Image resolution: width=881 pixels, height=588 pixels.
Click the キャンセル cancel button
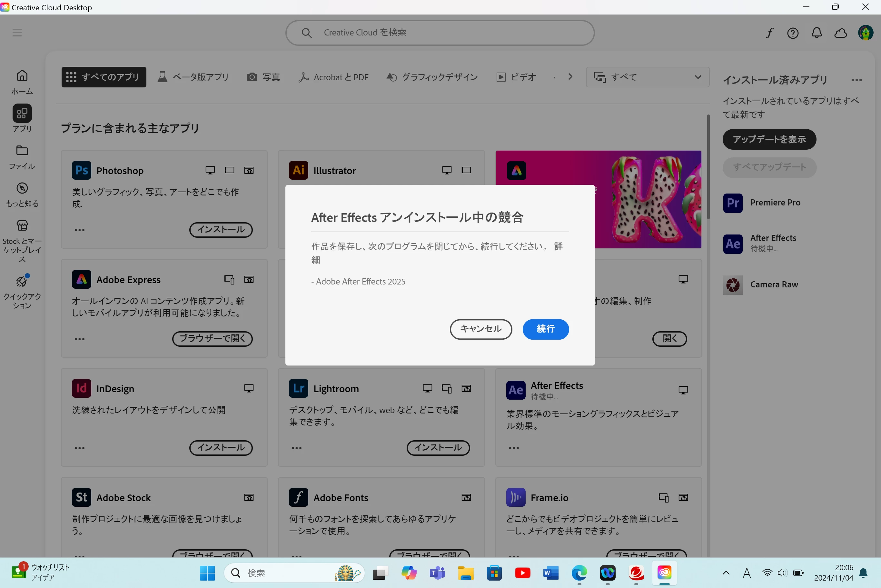(x=480, y=329)
